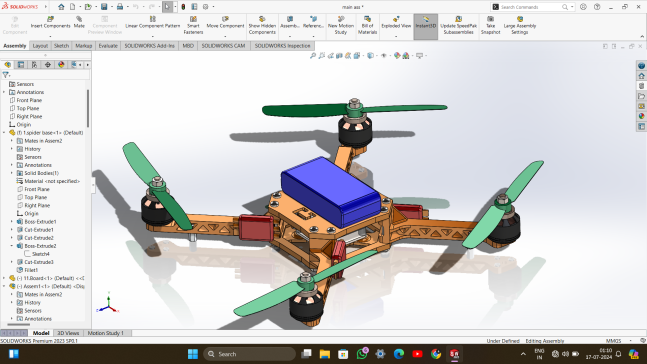Open Large Assembly Settings
This screenshot has height=364, width=647.
(519, 25)
